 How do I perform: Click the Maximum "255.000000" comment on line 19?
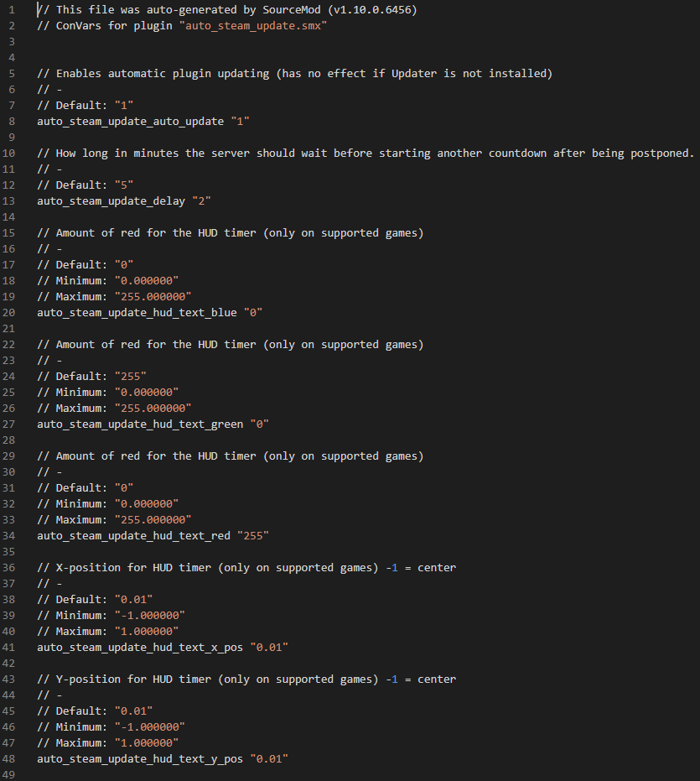coord(114,296)
